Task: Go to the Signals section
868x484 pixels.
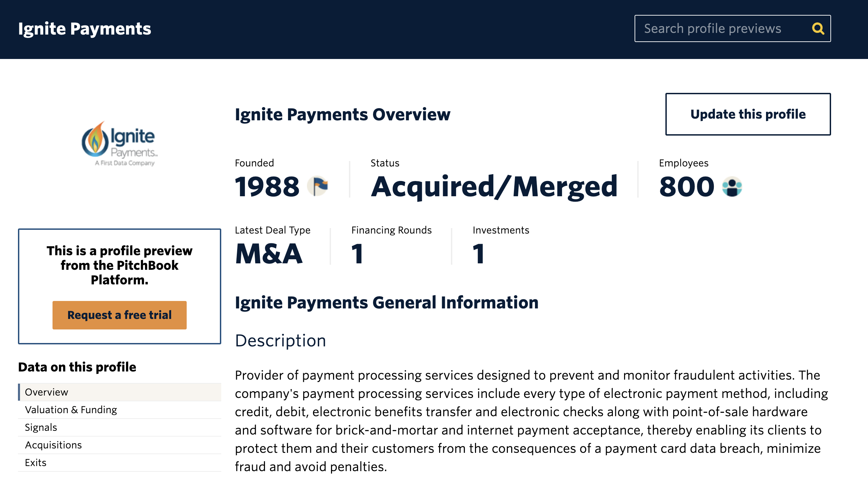Action: pos(120,427)
